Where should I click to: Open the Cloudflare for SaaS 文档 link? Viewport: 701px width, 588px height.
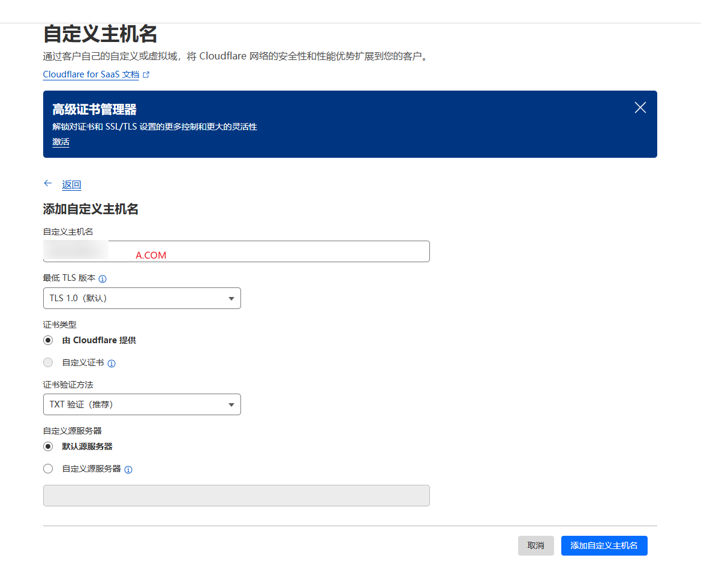point(91,75)
